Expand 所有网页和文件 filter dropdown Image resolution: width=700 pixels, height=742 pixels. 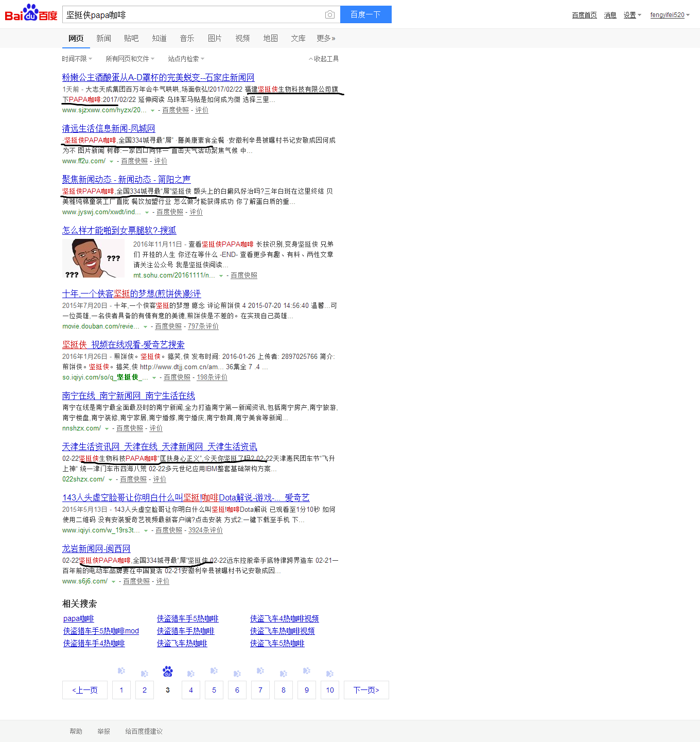point(130,59)
